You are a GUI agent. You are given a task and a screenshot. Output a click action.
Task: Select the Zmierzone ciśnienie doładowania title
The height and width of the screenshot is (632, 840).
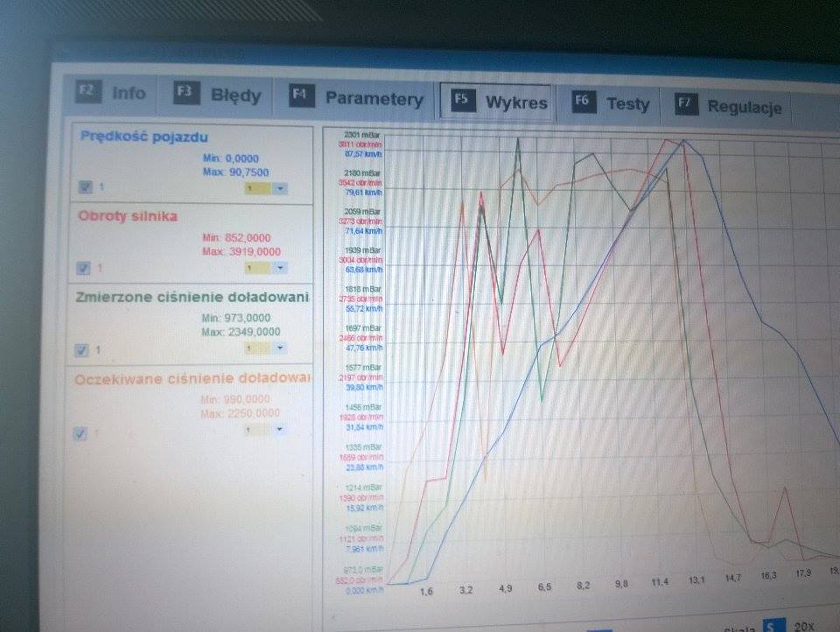[x=192, y=297]
